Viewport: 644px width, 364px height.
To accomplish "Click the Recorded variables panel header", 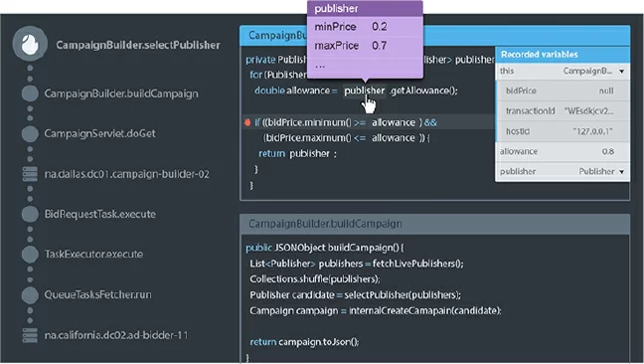I will coord(563,55).
